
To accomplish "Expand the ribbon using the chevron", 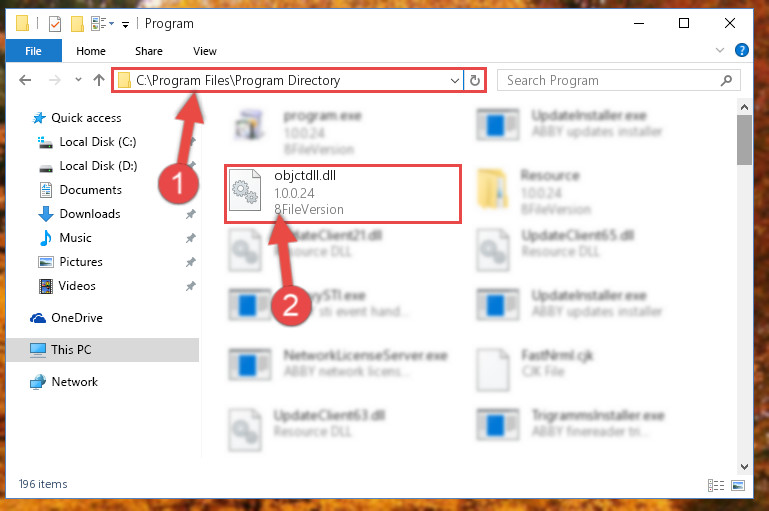I will (719, 50).
